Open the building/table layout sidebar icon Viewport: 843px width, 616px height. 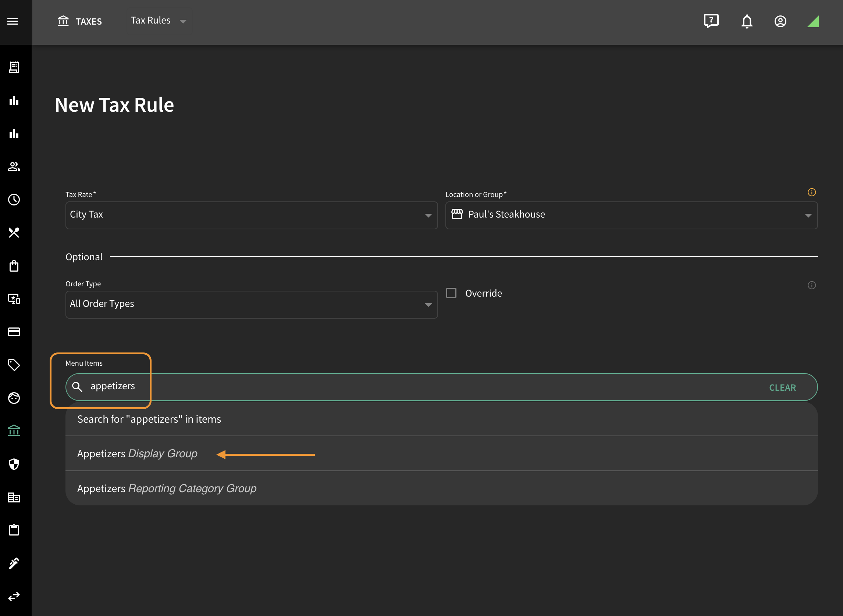point(14,497)
